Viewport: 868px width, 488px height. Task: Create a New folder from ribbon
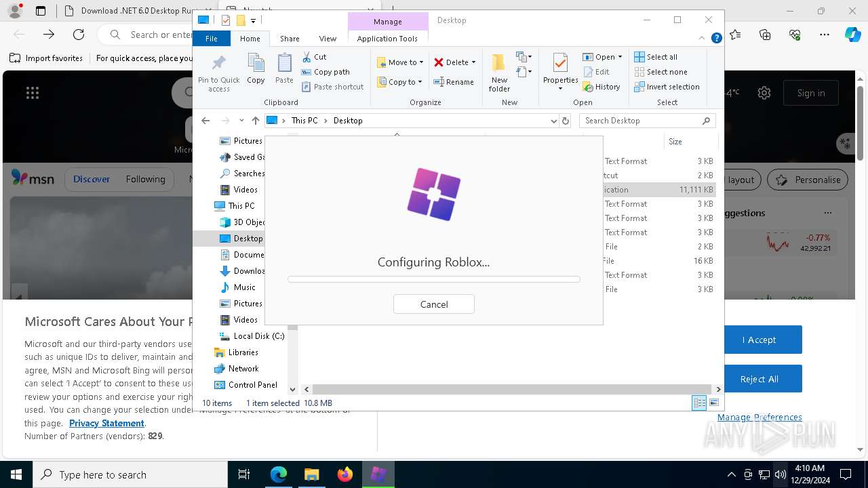[499, 73]
